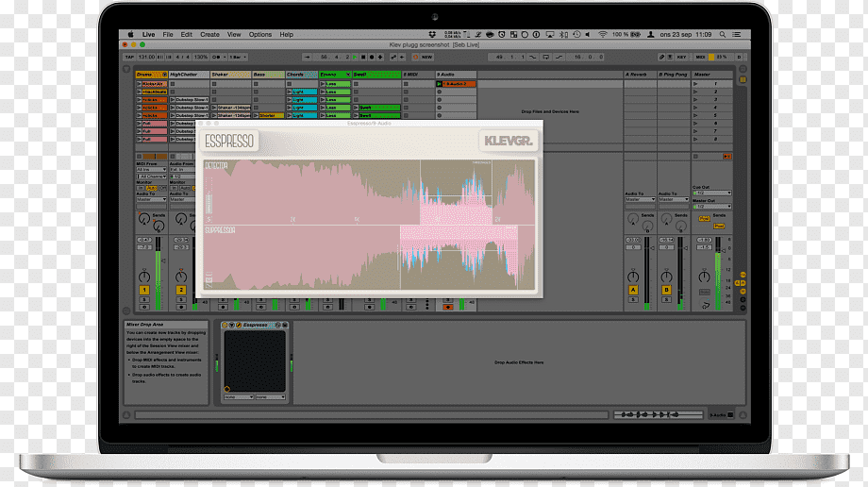
Task: Switch to Arrangement view via orange bars icon
Action: coord(743,80)
